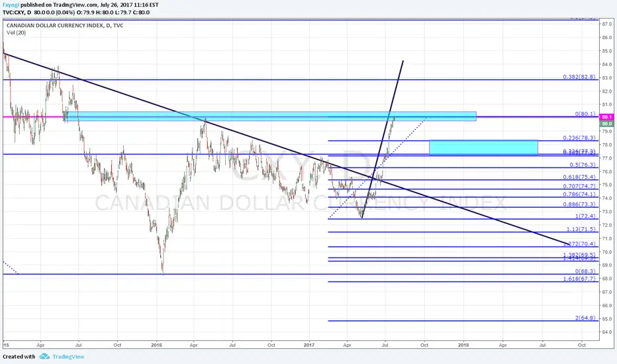
Task: Select the 1.272(70.4) Fibonacci label
Action: pos(579,244)
